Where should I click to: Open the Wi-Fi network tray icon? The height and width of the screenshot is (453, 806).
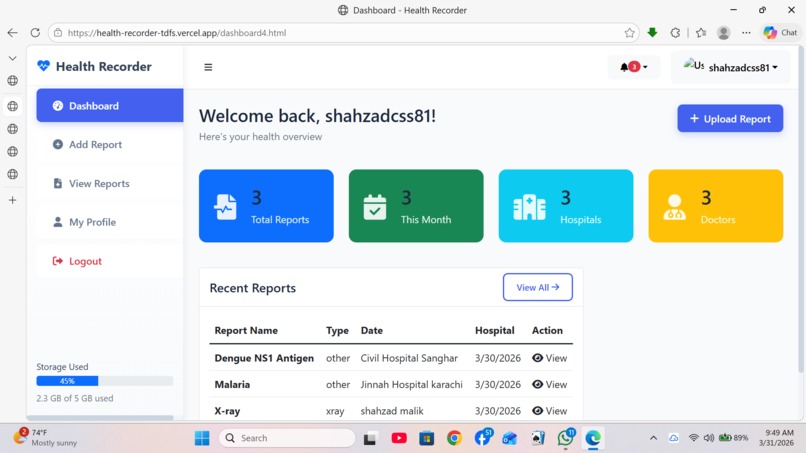[x=693, y=438]
